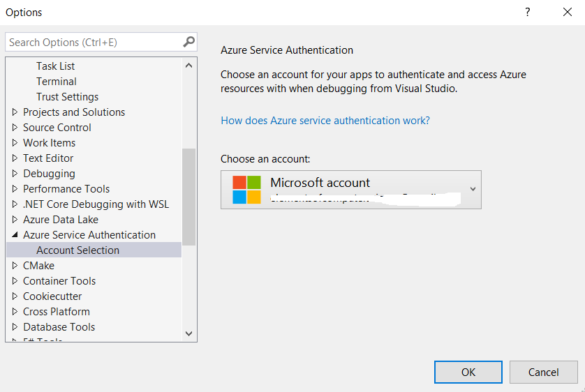Expand the Work Items node
The width and height of the screenshot is (585, 392).
coord(15,143)
